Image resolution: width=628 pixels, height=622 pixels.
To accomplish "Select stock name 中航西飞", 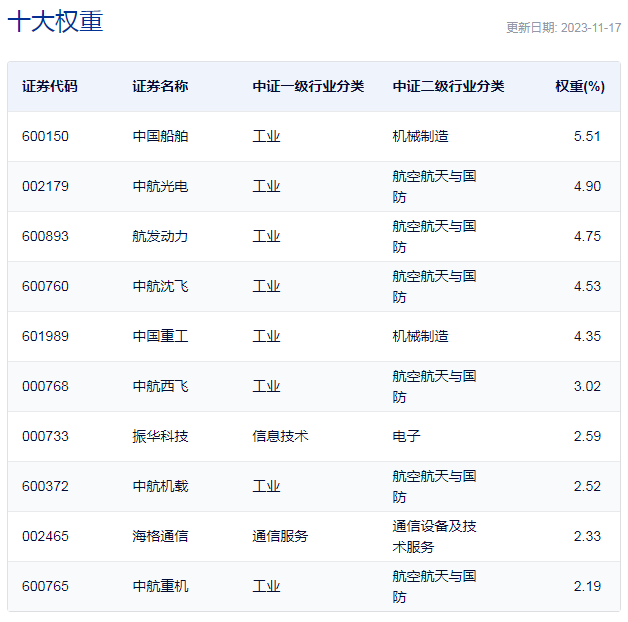I will (160, 386).
